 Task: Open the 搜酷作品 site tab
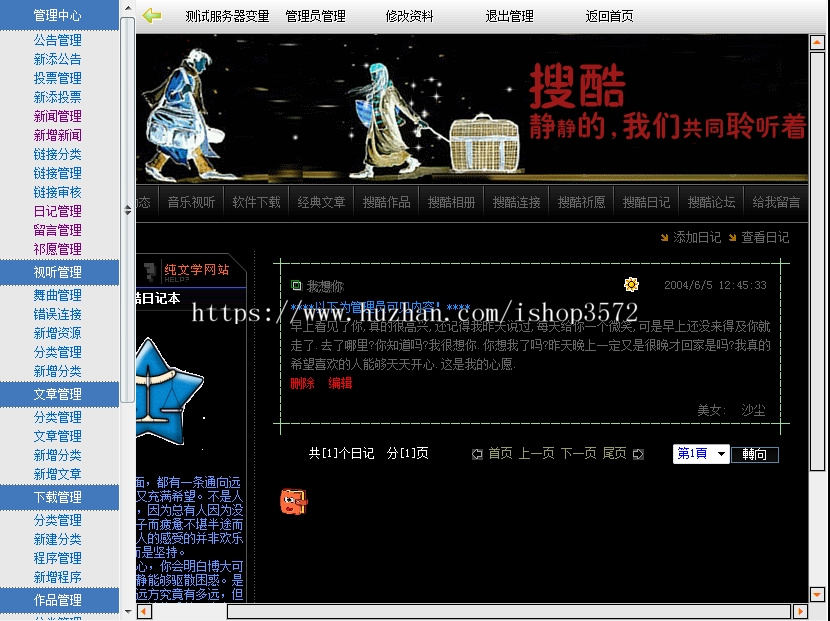[386, 202]
